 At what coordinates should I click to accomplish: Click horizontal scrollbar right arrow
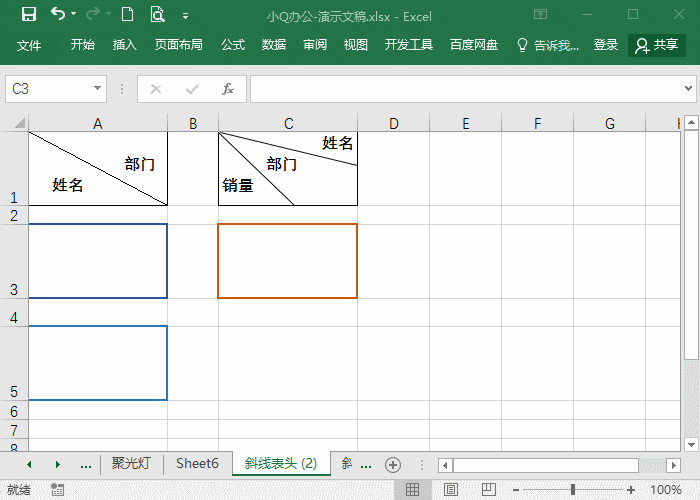pos(673,466)
